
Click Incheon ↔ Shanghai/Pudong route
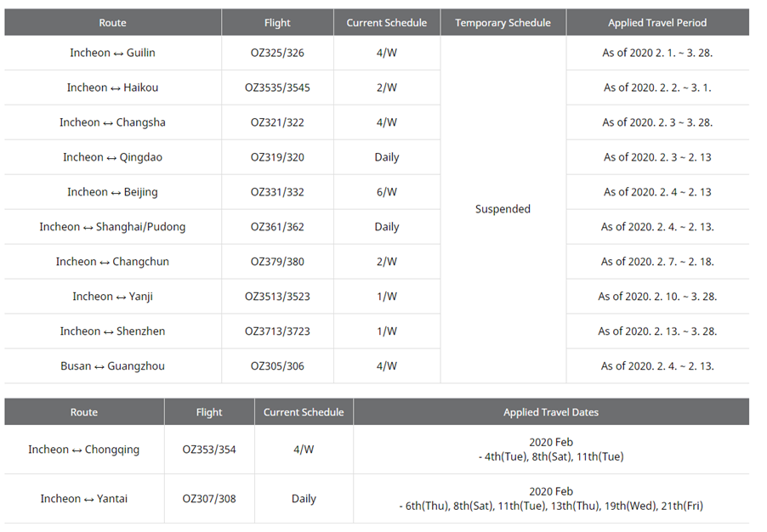112,227
